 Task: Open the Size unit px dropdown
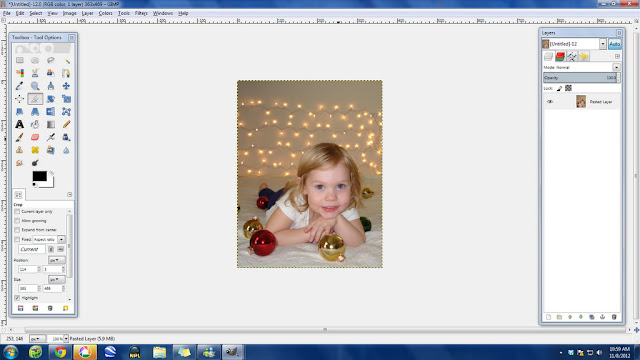tap(56, 279)
